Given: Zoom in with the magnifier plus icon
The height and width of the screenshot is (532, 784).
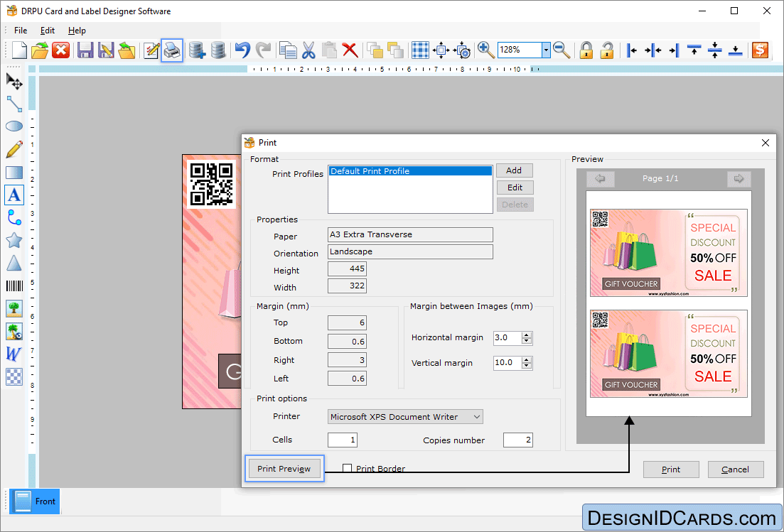Looking at the screenshot, I should tap(485, 50).
